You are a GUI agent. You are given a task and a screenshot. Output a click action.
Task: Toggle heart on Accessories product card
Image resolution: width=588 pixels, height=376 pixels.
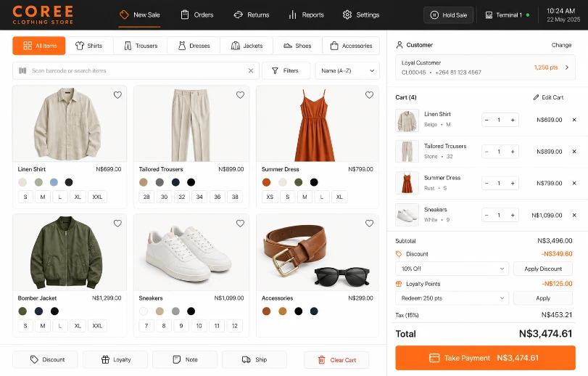tap(369, 224)
